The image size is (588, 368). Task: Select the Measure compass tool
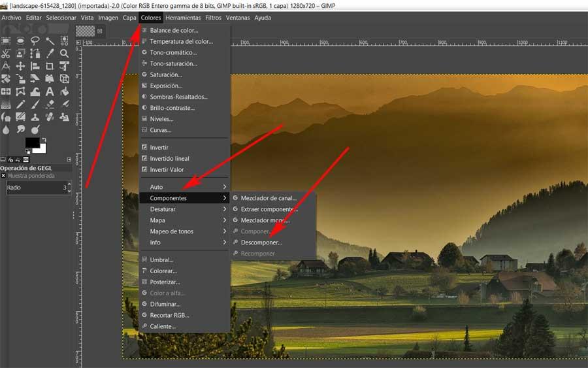(x=6, y=66)
